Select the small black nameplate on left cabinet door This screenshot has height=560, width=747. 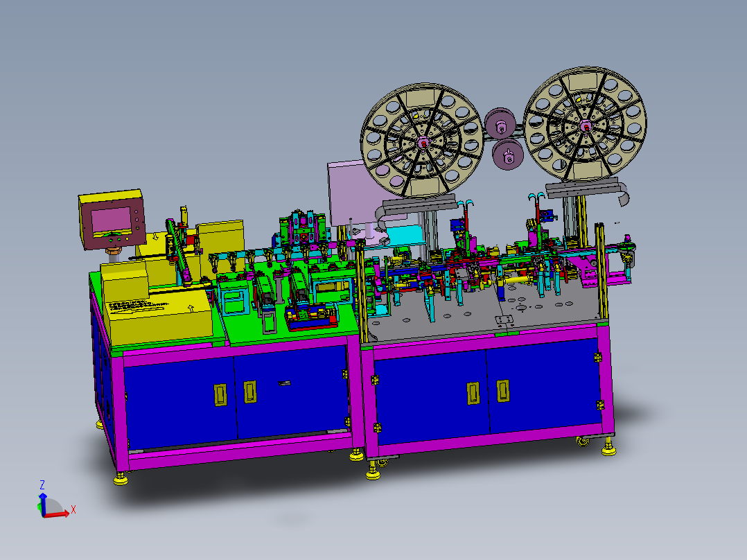[x=284, y=383]
